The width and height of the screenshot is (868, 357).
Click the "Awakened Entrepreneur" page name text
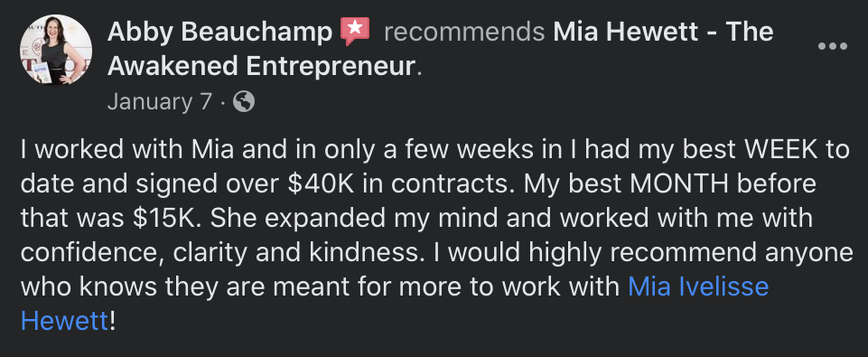click(261, 67)
